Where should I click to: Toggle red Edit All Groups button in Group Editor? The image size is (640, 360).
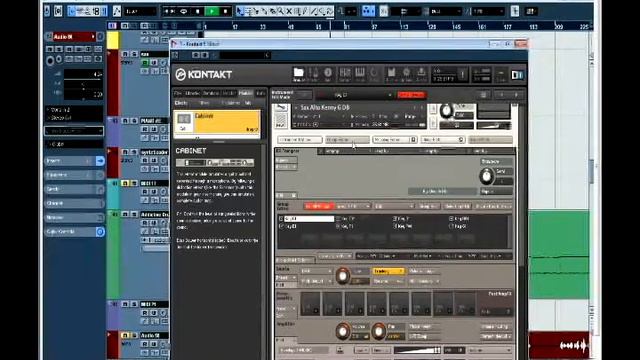pos(319,206)
